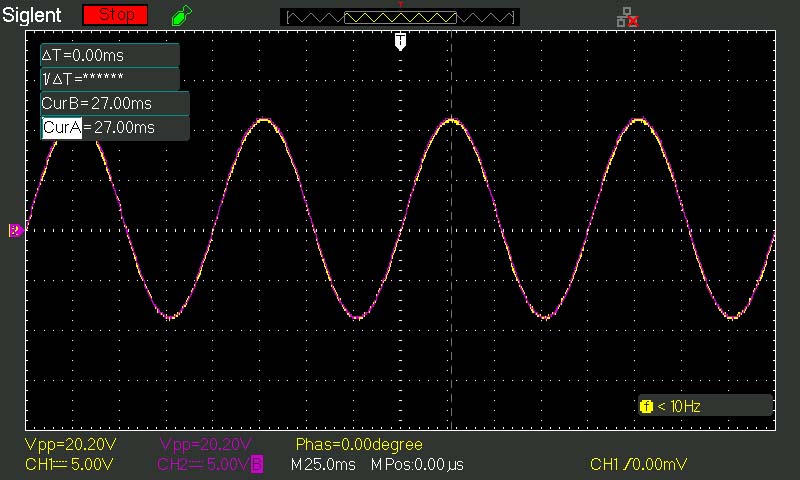This screenshot has height=480, width=800.
Task: Select the 1/ΔT cursor readout
Action: pos(110,79)
